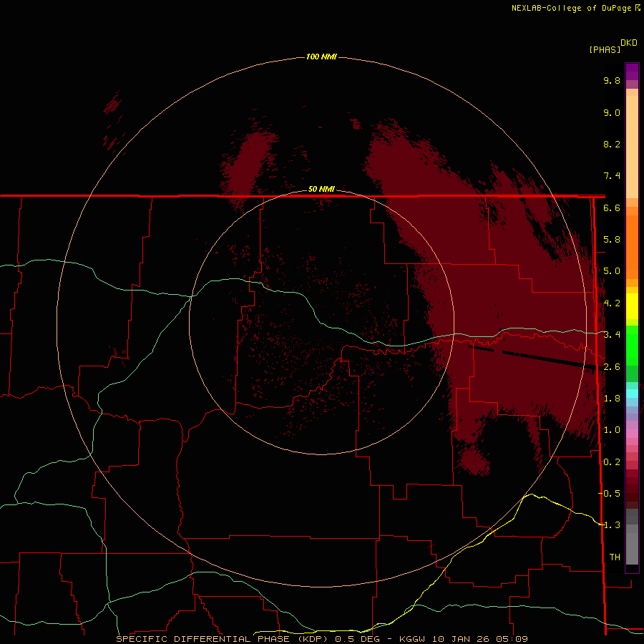644x644 pixels.
Task: Click the SPECIFIC DIFFERENTIAL PHASE (KDP) title text
Action: pos(223,639)
